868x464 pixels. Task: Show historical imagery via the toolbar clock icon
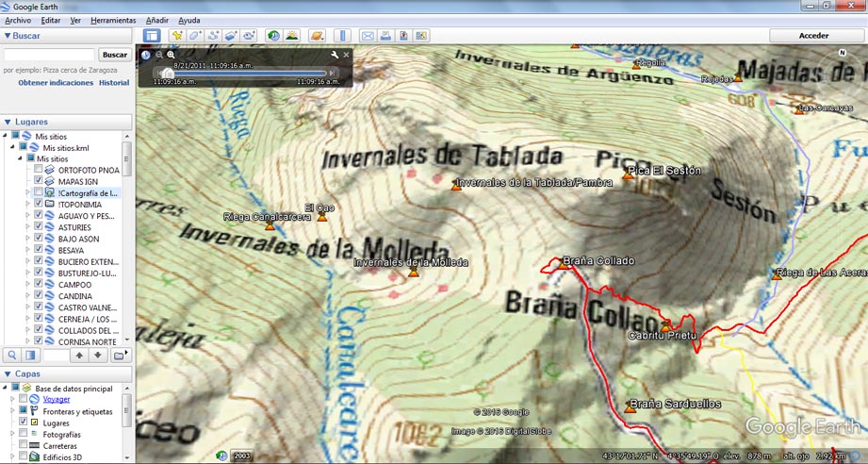[x=273, y=36]
